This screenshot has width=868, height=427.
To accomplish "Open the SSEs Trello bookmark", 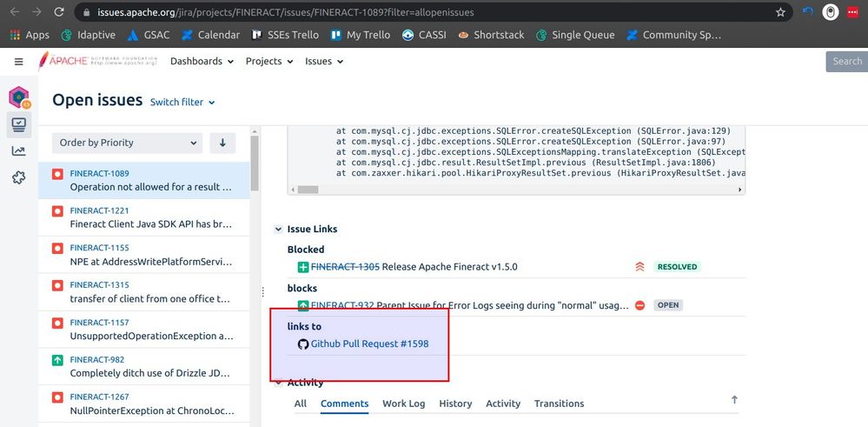I will pos(285,35).
